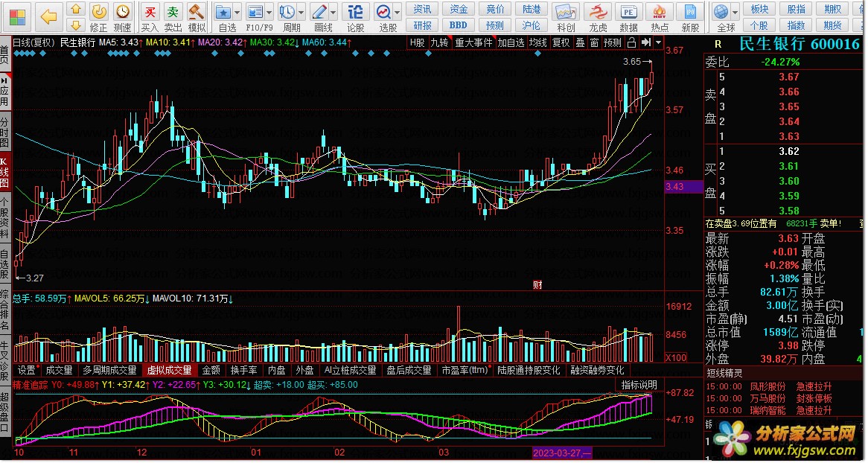
Task: Toggle the 窗 window option
Action: pos(594,42)
